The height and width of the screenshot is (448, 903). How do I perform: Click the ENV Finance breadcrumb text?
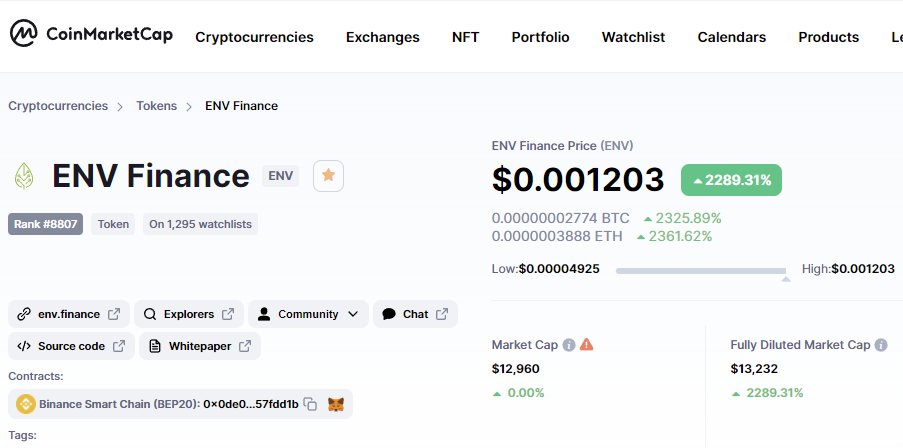[x=241, y=106]
